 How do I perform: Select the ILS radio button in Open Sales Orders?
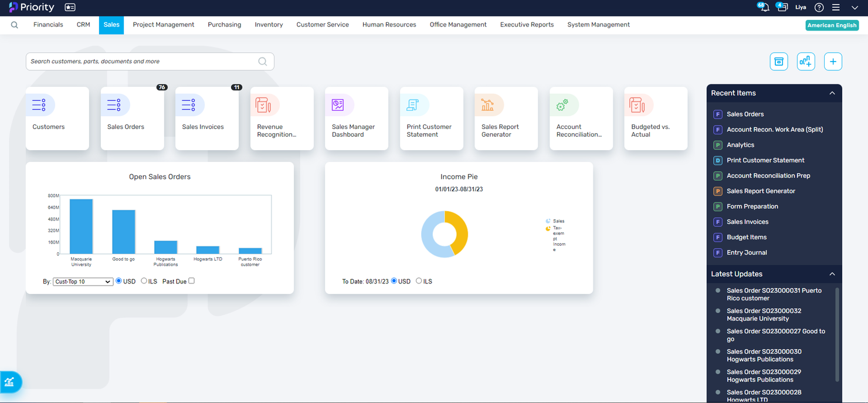143,281
